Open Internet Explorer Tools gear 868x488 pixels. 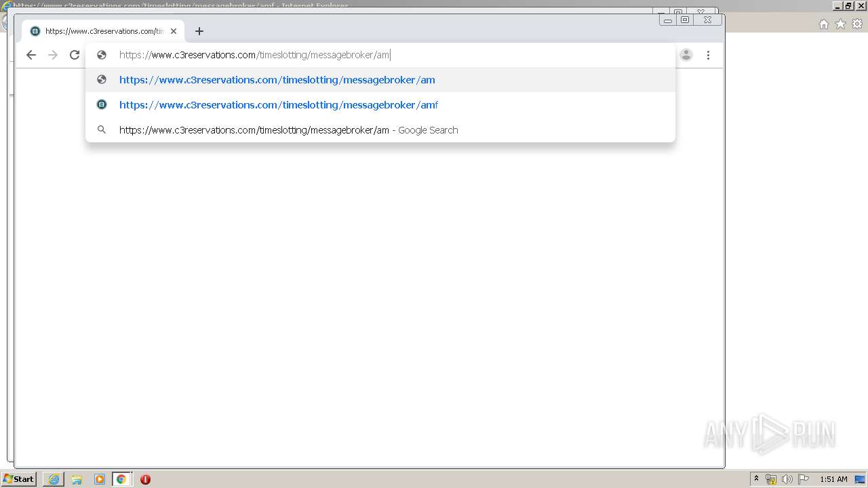pos(857,24)
